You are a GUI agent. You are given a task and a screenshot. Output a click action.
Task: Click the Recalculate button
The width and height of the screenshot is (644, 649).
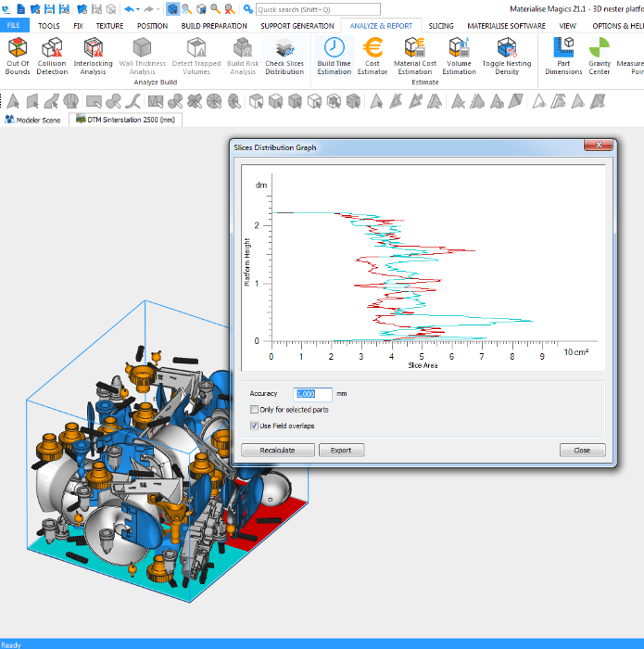coord(278,450)
